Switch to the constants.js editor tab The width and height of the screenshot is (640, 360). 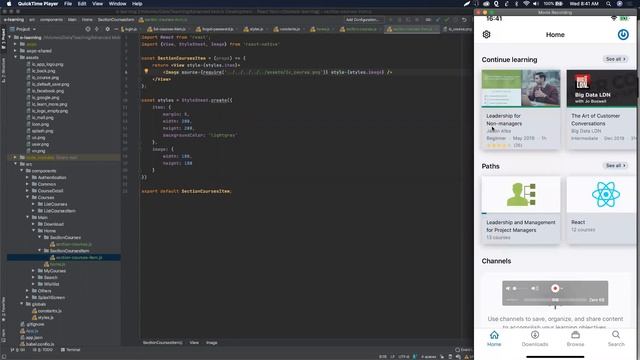click(289, 29)
